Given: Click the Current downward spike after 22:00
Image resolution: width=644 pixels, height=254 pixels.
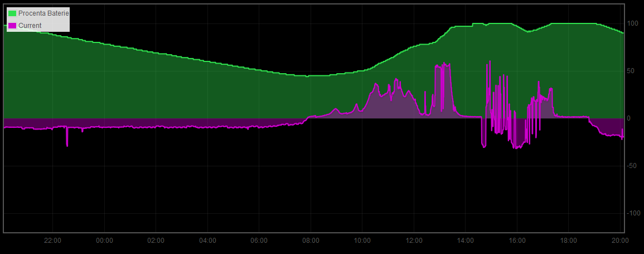Looking at the screenshot, I should 67,144.
